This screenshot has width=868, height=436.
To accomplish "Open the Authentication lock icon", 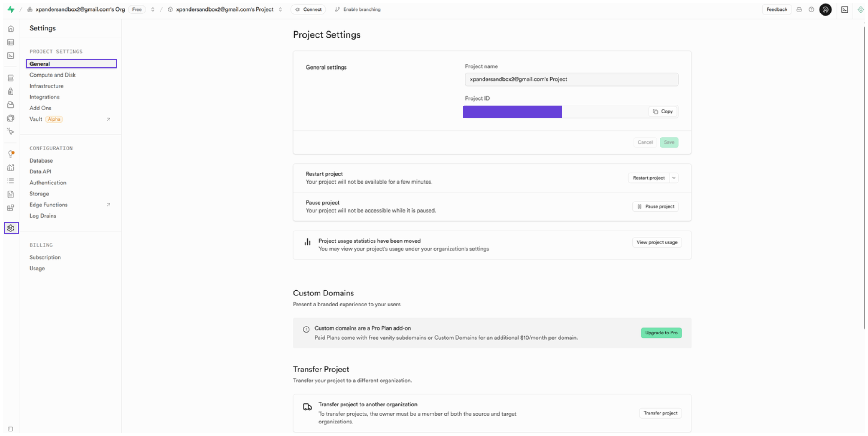I will (11, 91).
